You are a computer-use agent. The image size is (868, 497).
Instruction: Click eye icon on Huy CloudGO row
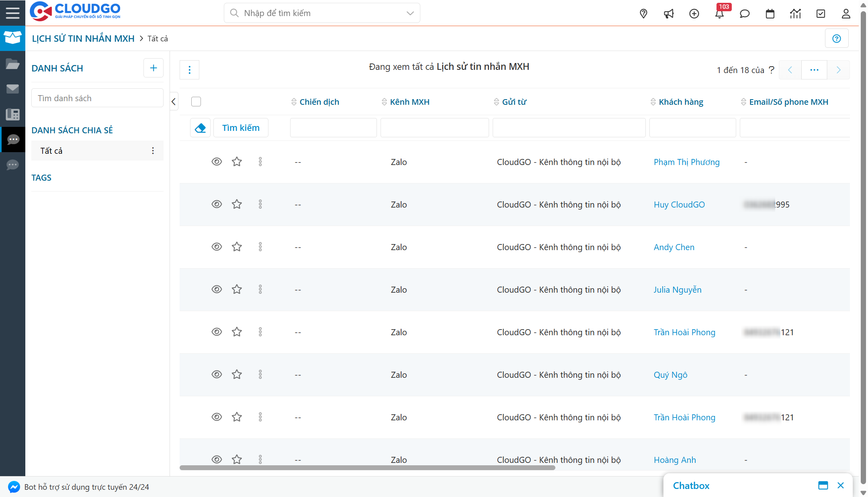(217, 204)
